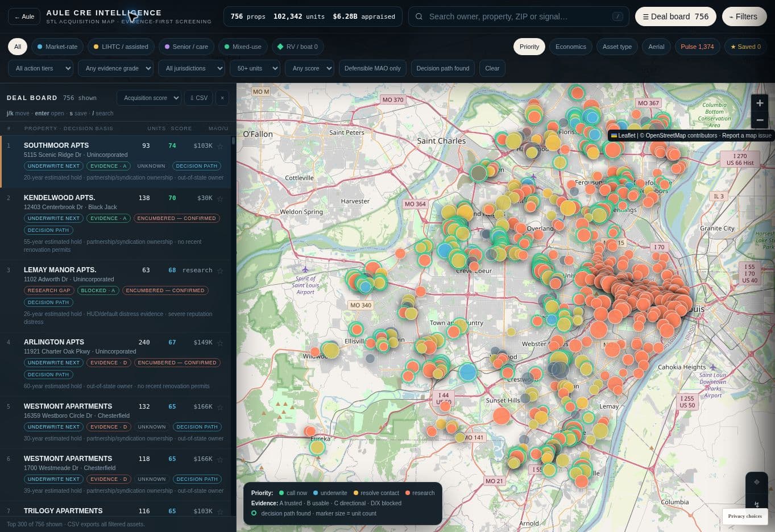The image size is (775, 532).
Task: Switch to the Aerial view
Action: tap(656, 47)
